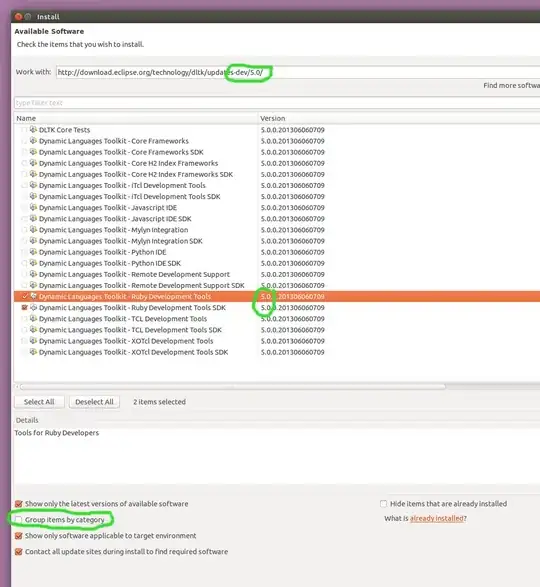This screenshot has width=540, height=587.
Task: Click the Work with URL field
Action: (x=298, y=72)
